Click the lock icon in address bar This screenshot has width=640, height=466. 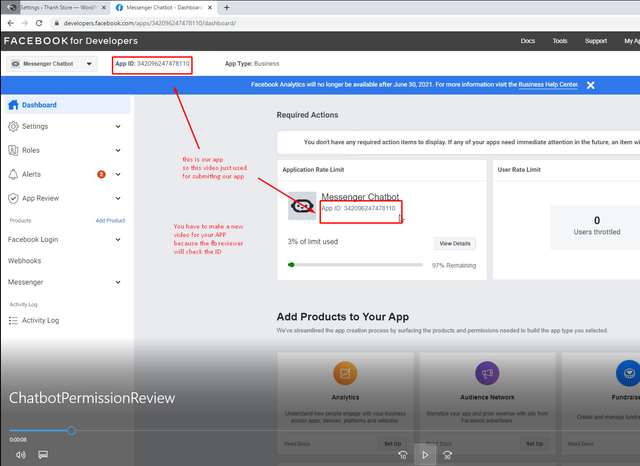pyautogui.click(x=57, y=23)
